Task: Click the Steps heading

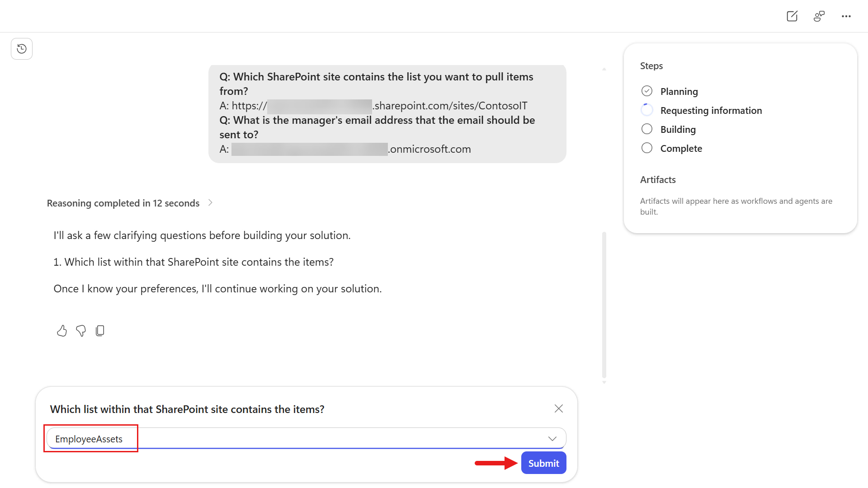Action: (x=651, y=66)
